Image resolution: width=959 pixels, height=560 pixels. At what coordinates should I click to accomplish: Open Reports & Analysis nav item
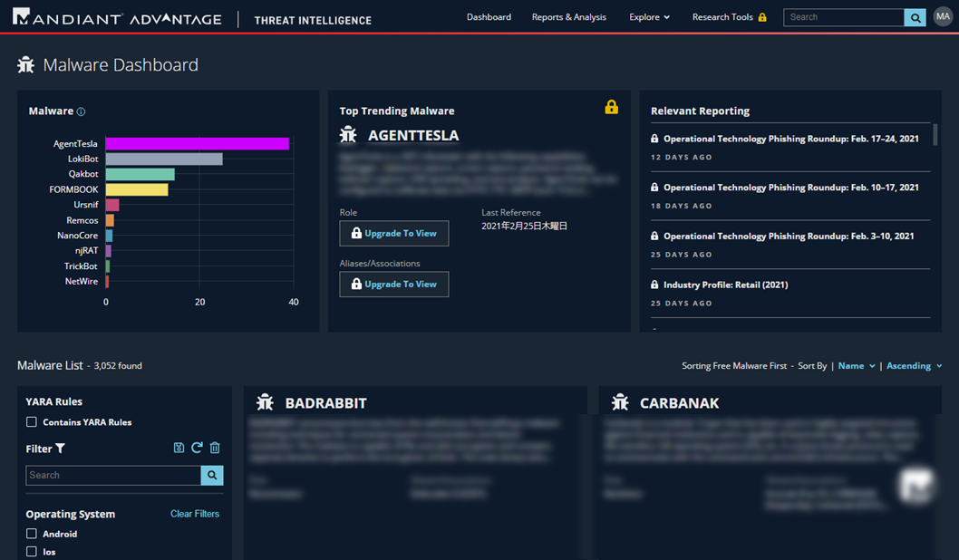click(569, 17)
